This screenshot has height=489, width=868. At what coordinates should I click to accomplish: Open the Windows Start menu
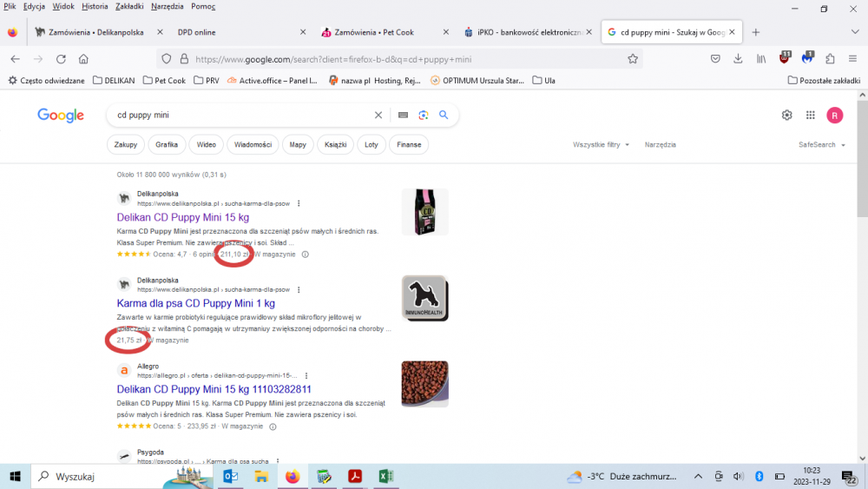pos(15,476)
